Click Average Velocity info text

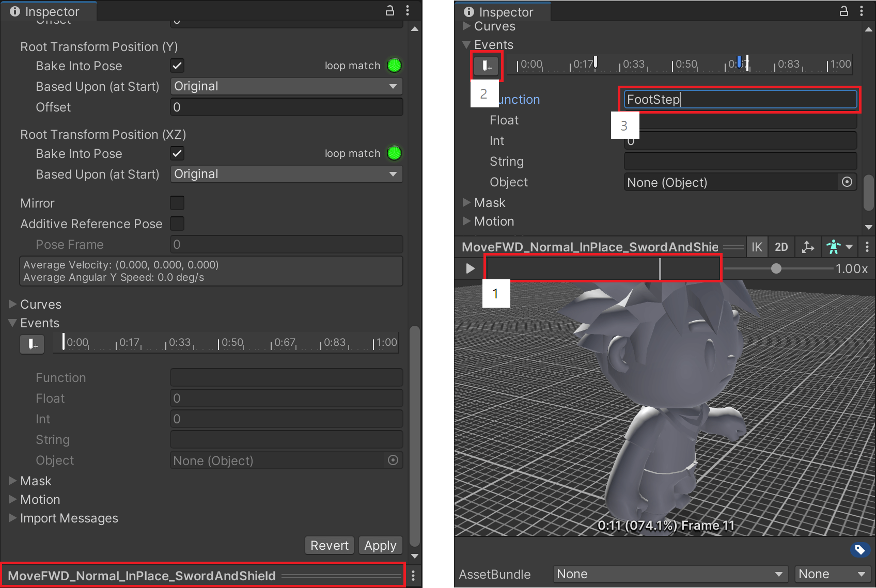[121, 265]
